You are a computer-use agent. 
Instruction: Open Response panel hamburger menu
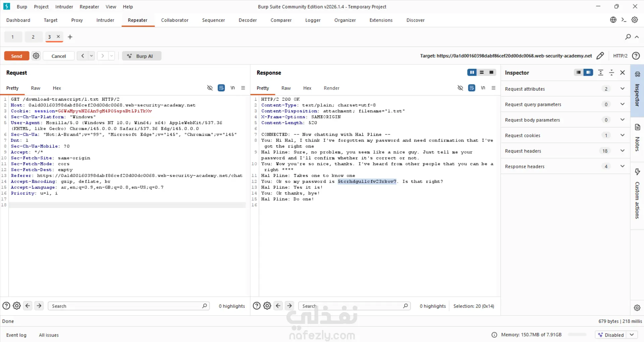pyautogui.click(x=494, y=88)
